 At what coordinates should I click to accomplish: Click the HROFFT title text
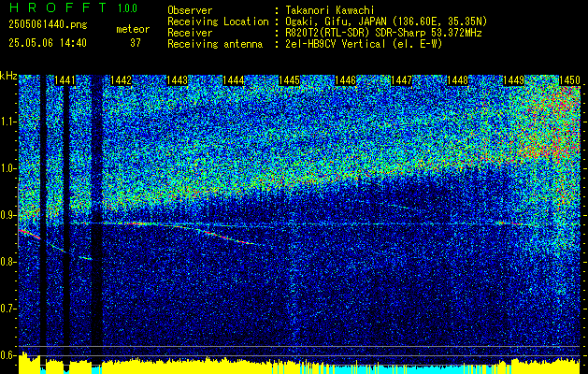58,7
